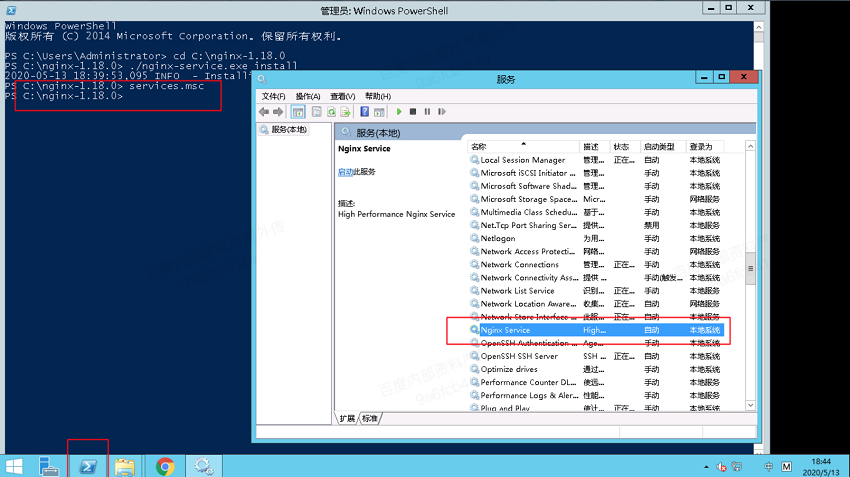This screenshot has width=850, height=477.
Task: Click the Services gear taskbar icon
Action: (204, 466)
